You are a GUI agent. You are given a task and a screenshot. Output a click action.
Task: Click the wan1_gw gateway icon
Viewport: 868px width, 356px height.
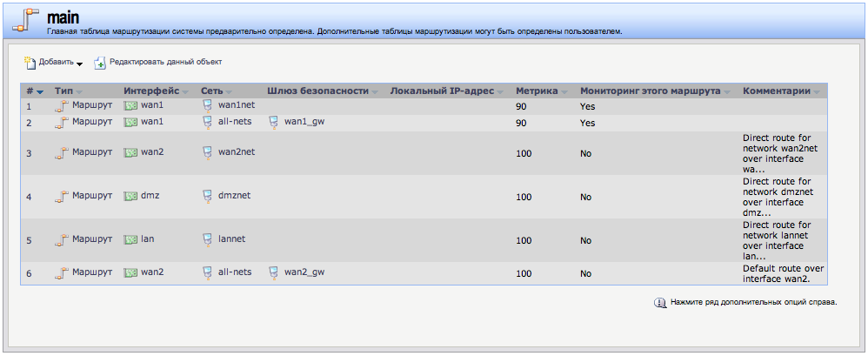[x=274, y=123]
